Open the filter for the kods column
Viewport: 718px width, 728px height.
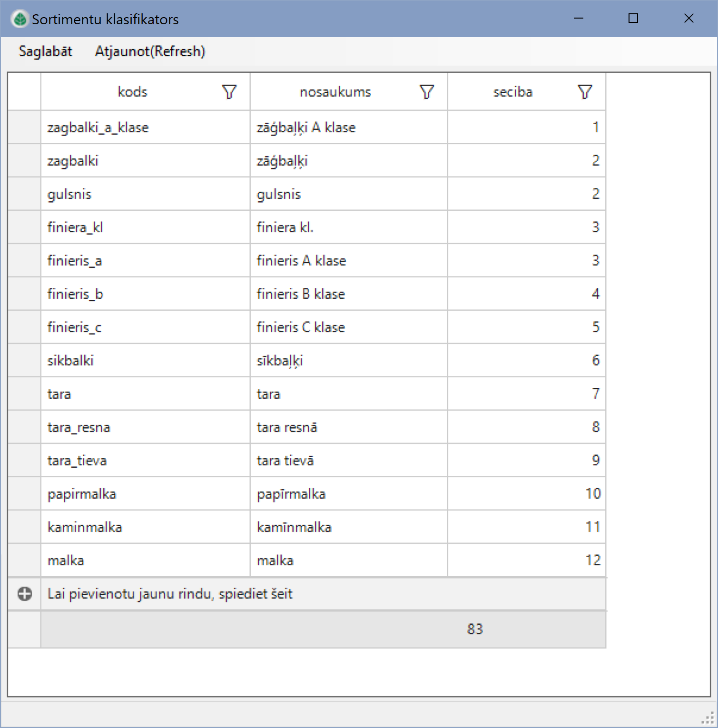[x=229, y=92]
